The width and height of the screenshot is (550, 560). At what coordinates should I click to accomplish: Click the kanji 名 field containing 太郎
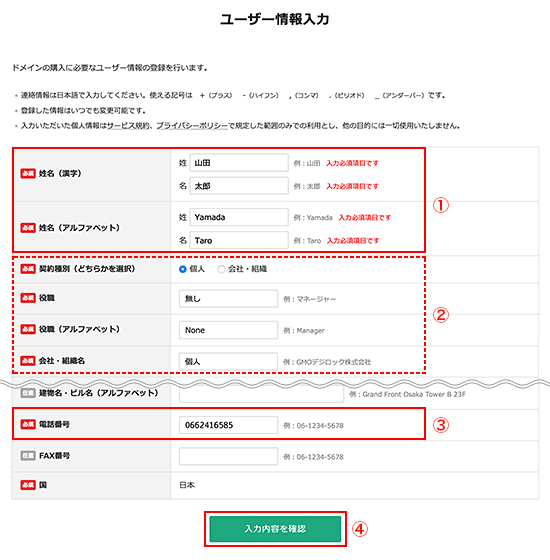tap(239, 186)
